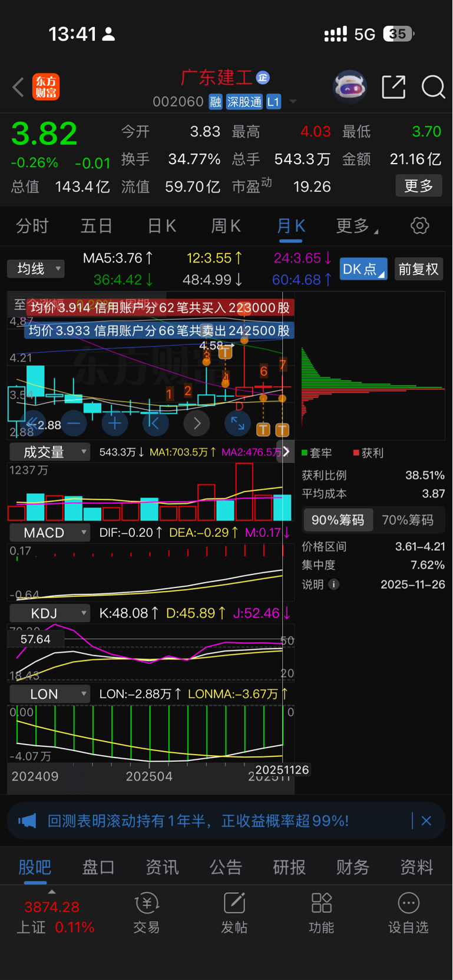Zoom in chart with plus button
The height and width of the screenshot is (980, 453).
point(115,423)
